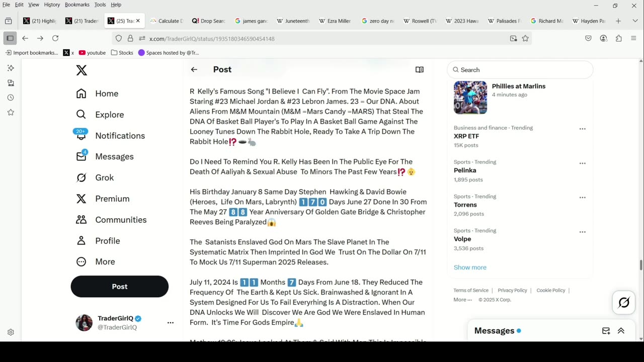This screenshot has height=362, width=644.
Task: Open the Volpe trending topic
Action: [462, 239]
